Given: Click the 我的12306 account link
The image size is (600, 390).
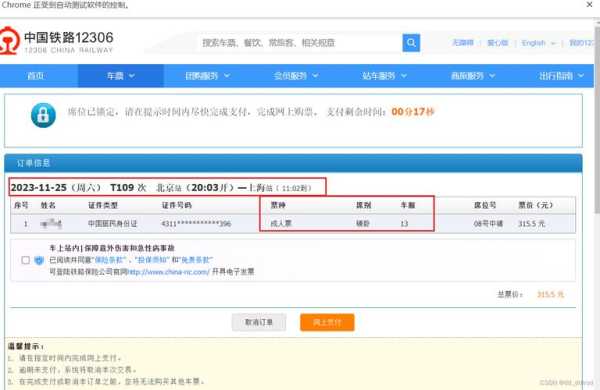Looking at the screenshot, I should pyautogui.click(x=582, y=43).
